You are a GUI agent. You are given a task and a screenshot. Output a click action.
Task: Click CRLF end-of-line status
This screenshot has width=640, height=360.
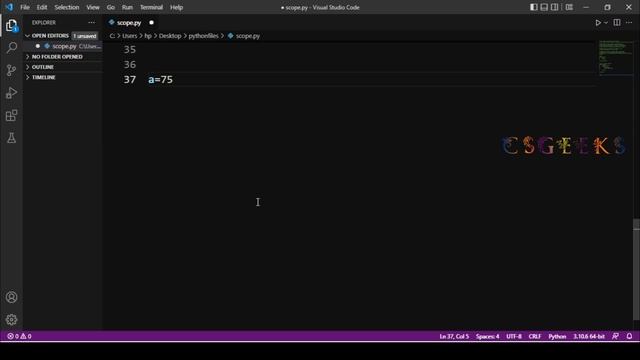pyautogui.click(x=535, y=336)
